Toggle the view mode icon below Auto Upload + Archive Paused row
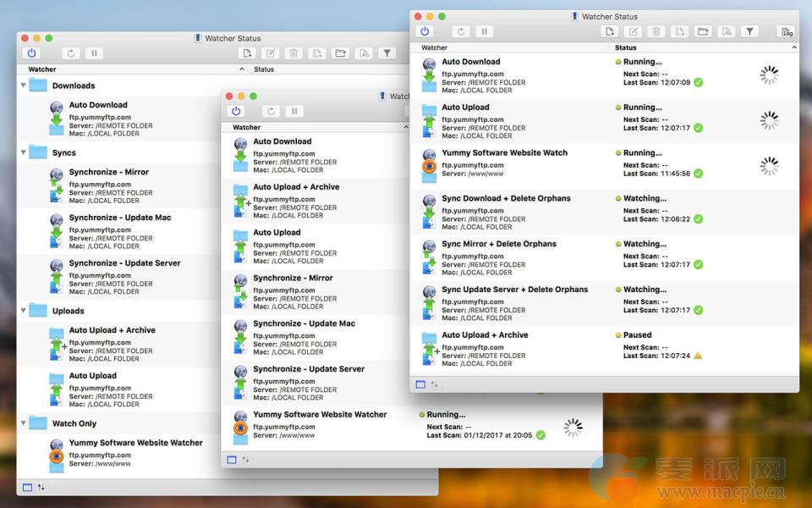The image size is (812, 508). pyautogui.click(x=420, y=384)
